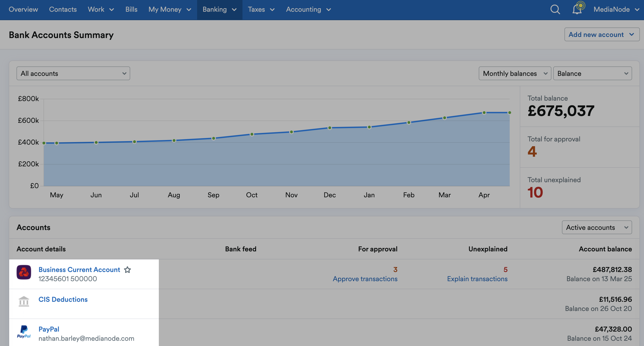The height and width of the screenshot is (346, 644).
Task: Open the Active accounts filter
Action: pyautogui.click(x=597, y=228)
